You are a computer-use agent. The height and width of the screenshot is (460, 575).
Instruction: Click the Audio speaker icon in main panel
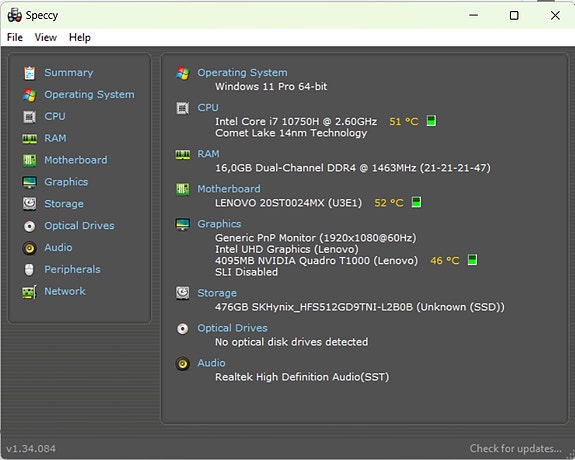coord(183,364)
